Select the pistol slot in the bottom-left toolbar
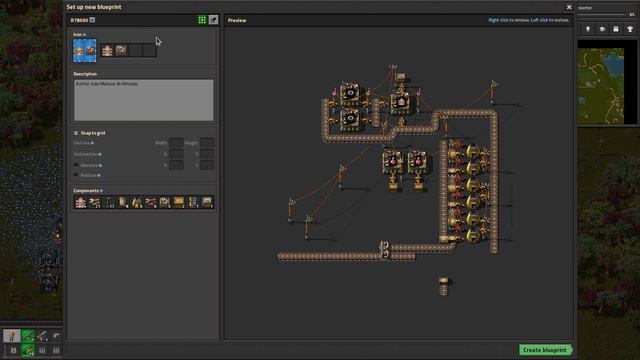Image resolution: width=640 pixels, height=360 pixels. pos(56,336)
